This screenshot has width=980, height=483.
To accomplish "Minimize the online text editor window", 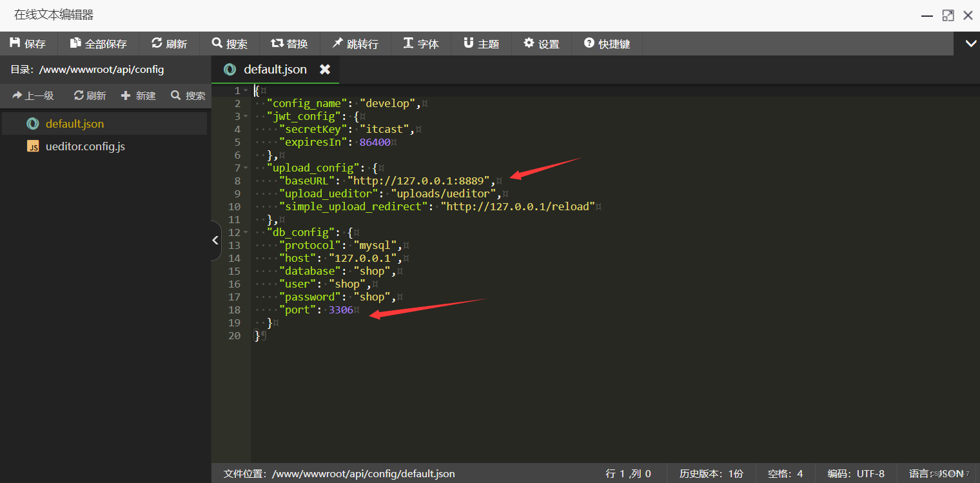I will (x=926, y=15).
